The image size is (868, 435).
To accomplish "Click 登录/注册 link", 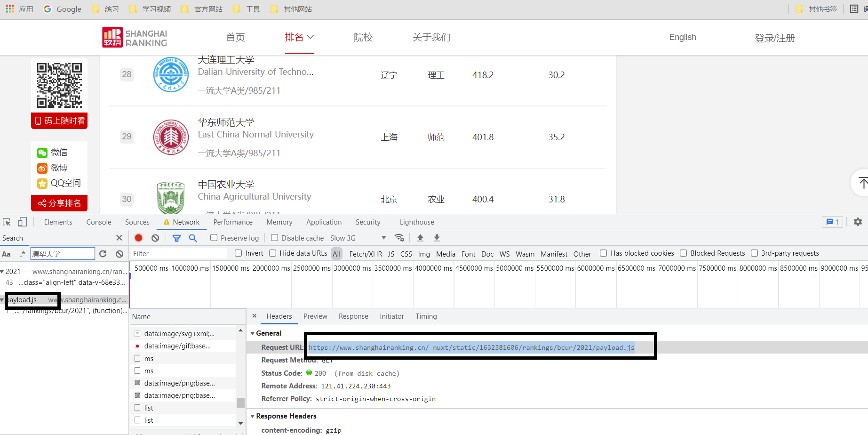I will (x=775, y=38).
